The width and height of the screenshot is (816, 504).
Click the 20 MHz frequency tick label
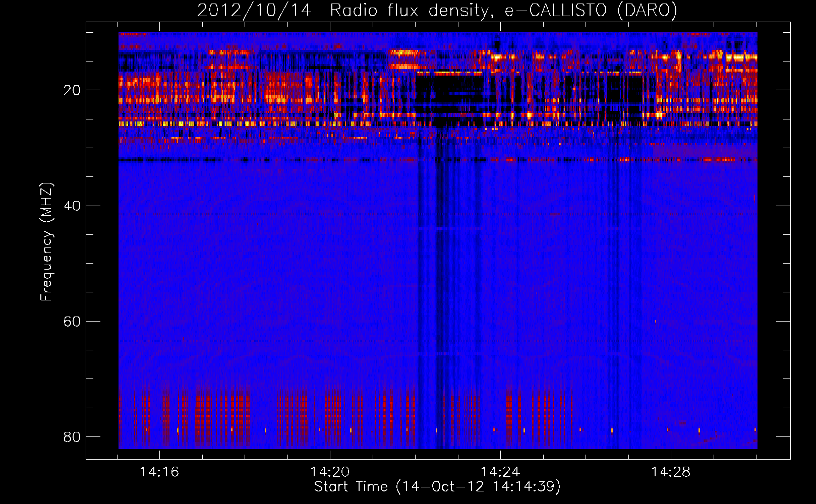pyautogui.click(x=72, y=90)
